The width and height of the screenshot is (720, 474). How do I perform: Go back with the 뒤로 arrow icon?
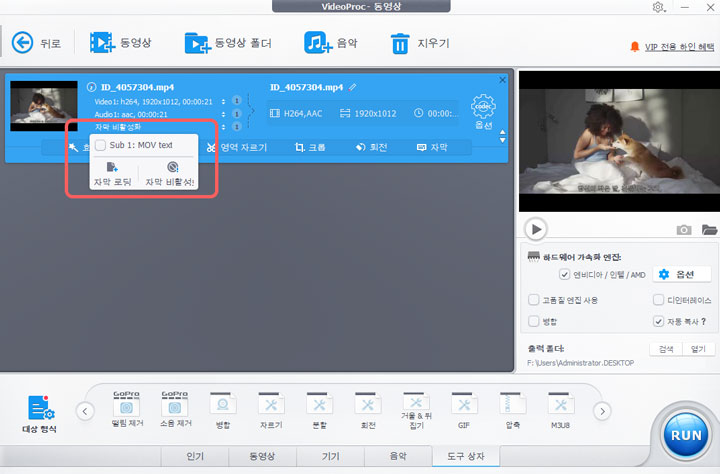click(22, 43)
